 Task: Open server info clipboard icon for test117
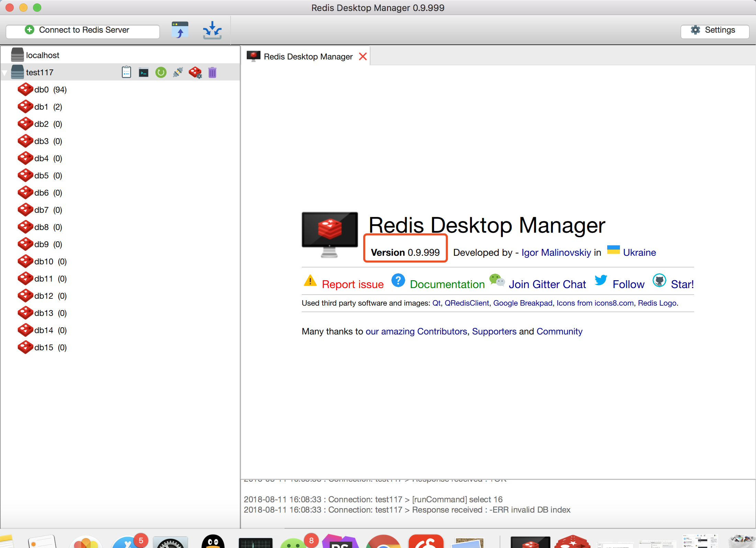click(x=126, y=72)
